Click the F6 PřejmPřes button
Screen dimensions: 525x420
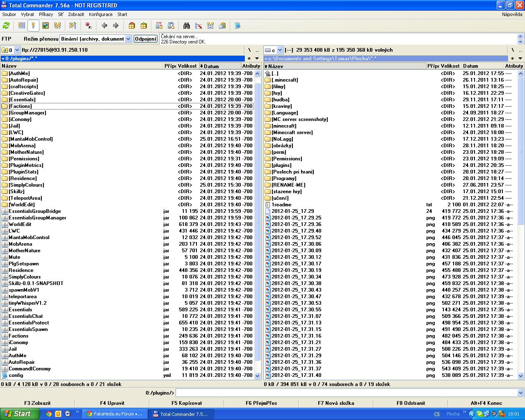coord(261,403)
